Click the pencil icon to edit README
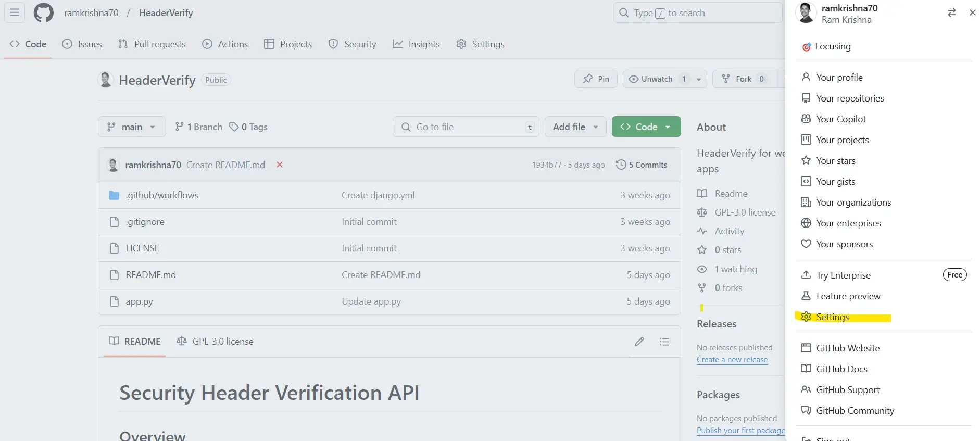Viewport: 980px width, 441px height. point(639,342)
